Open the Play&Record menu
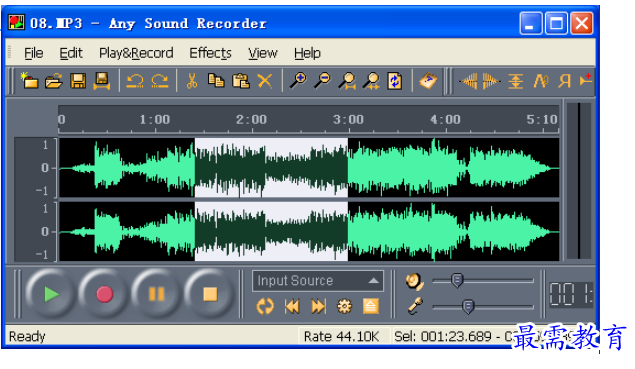The width and height of the screenshot is (635, 369). 136,53
